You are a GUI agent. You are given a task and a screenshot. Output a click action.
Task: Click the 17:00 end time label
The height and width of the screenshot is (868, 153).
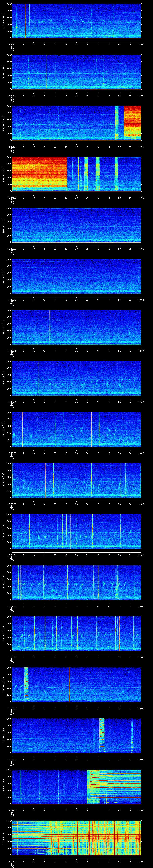click(x=141, y=300)
